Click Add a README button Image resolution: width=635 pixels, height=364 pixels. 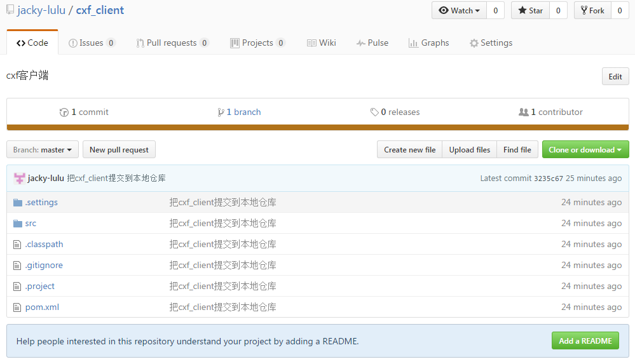click(x=585, y=341)
